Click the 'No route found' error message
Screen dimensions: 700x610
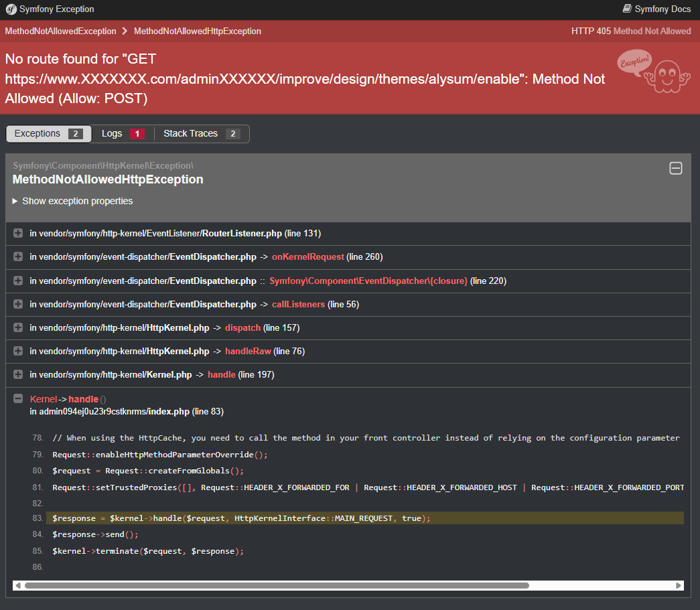[x=305, y=78]
